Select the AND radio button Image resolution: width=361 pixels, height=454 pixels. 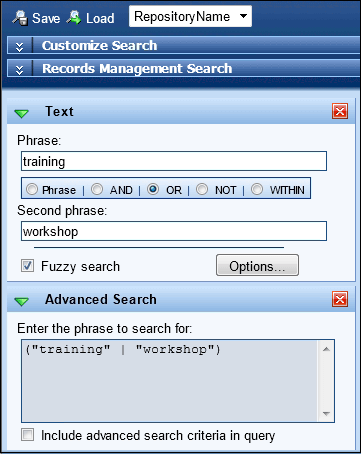[97, 189]
